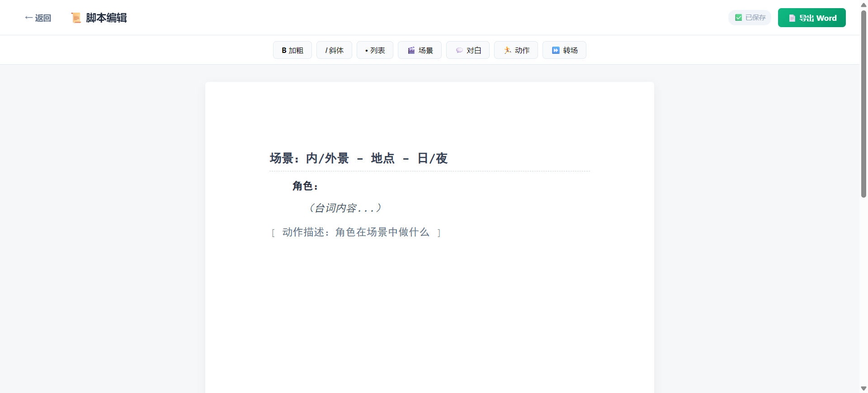Click the scroll icon beside 脚本编辑
The width and height of the screenshot is (868, 393).
tap(76, 18)
